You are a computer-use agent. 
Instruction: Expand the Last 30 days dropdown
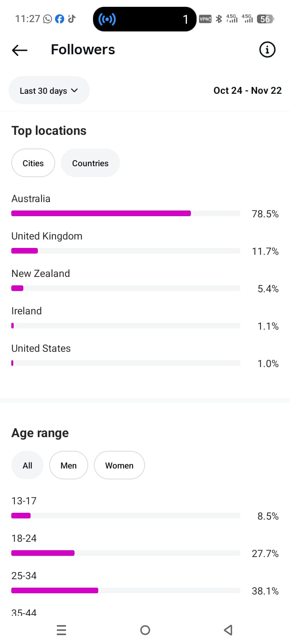click(x=49, y=91)
